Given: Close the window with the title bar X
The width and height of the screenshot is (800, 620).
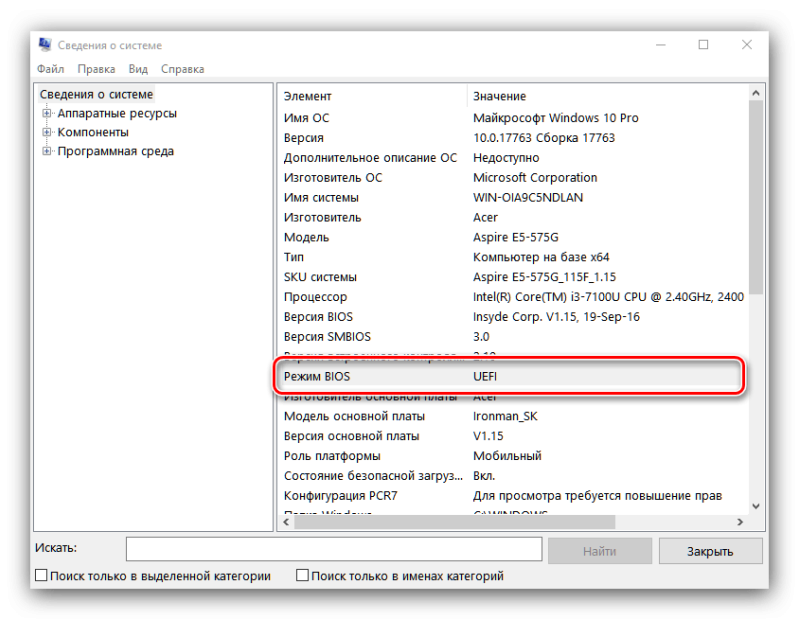Looking at the screenshot, I should [x=747, y=45].
